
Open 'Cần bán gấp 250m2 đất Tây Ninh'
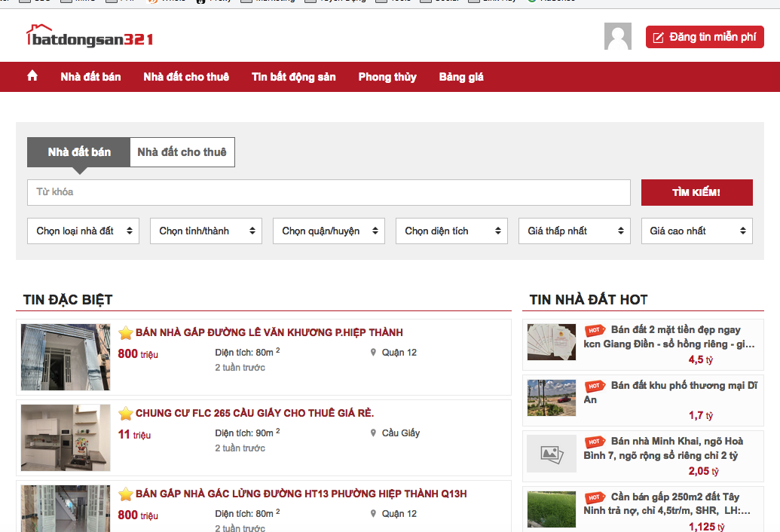click(667, 503)
